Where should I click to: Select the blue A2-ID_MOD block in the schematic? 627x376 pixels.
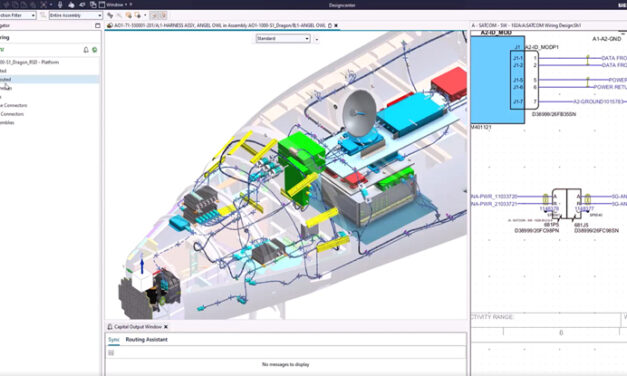(x=497, y=80)
